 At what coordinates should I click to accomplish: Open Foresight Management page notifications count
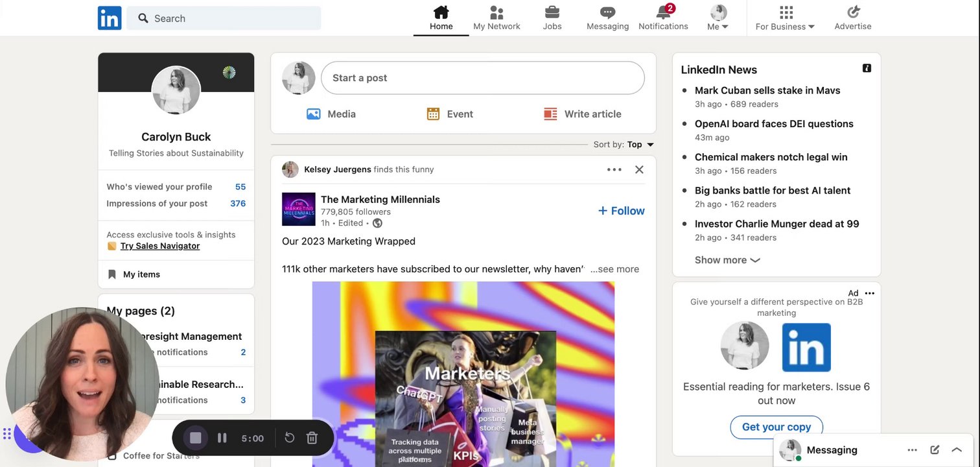[243, 352]
